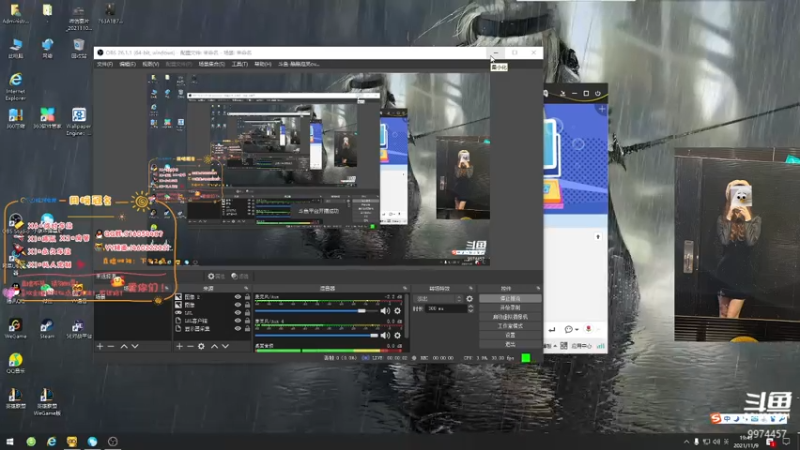Click the emoji icon in chat window
Screen dimensions: 800x450
pyautogui.click(x=568, y=330)
